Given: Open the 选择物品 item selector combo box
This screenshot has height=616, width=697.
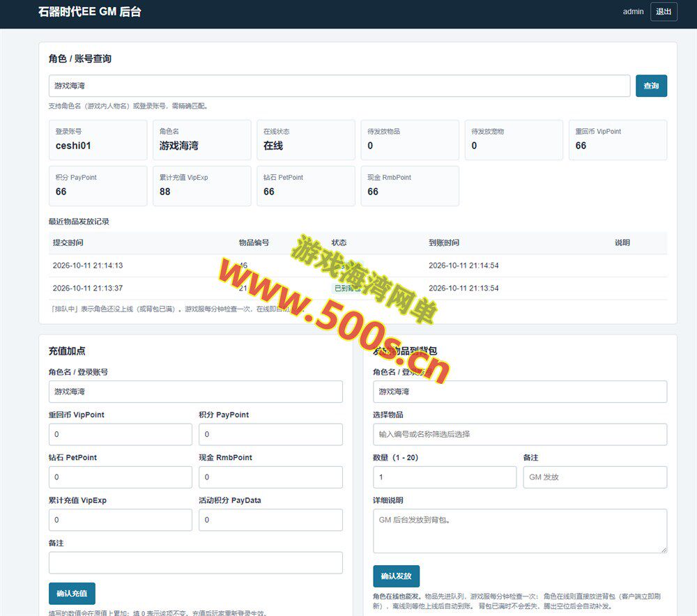Looking at the screenshot, I should [x=520, y=434].
